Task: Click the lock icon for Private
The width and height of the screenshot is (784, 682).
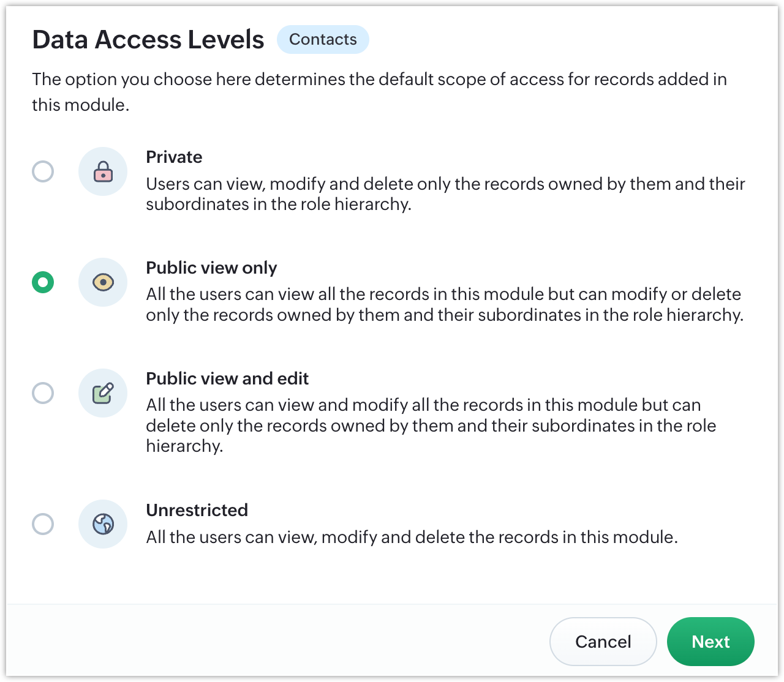Action: (103, 171)
